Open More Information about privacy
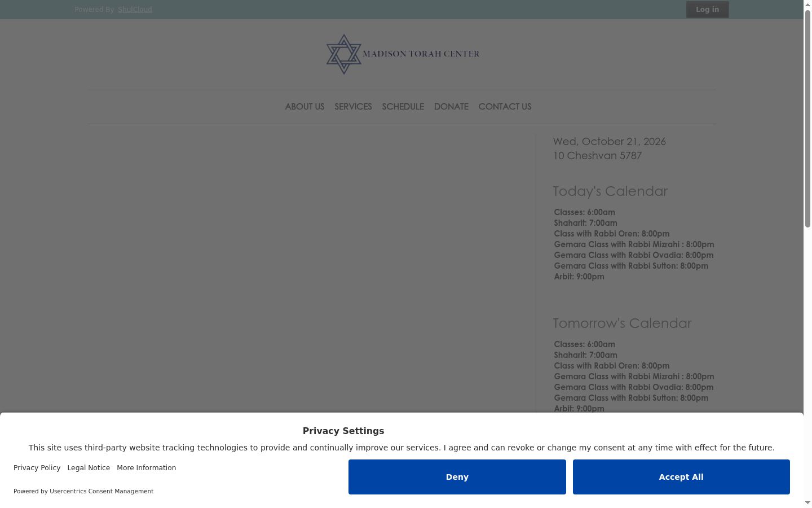812x508 pixels. click(x=146, y=468)
